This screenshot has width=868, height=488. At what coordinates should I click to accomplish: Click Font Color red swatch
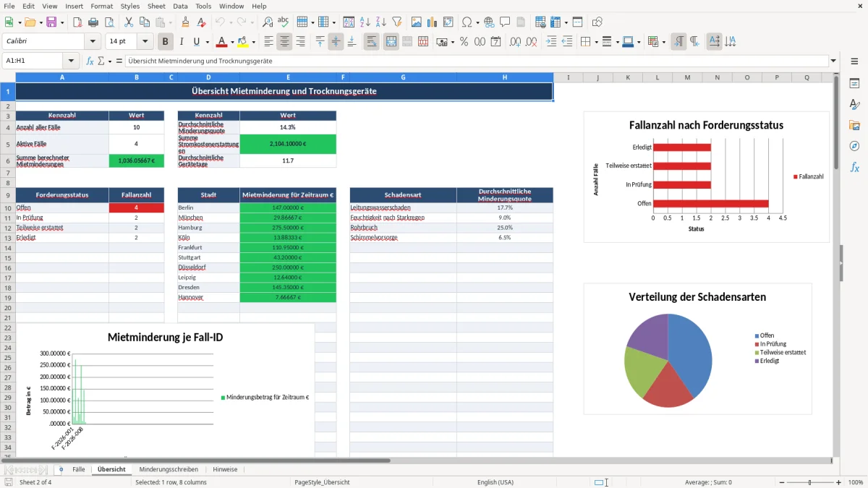[x=222, y=42]
